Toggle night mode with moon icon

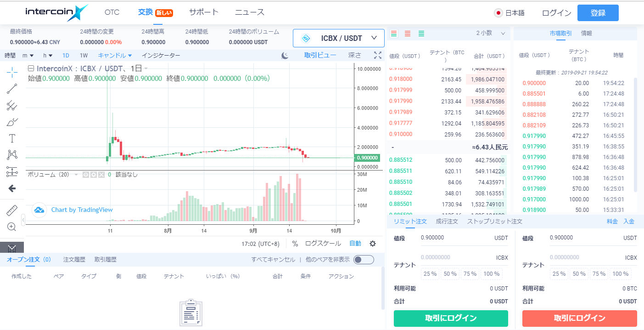(285, 56)
